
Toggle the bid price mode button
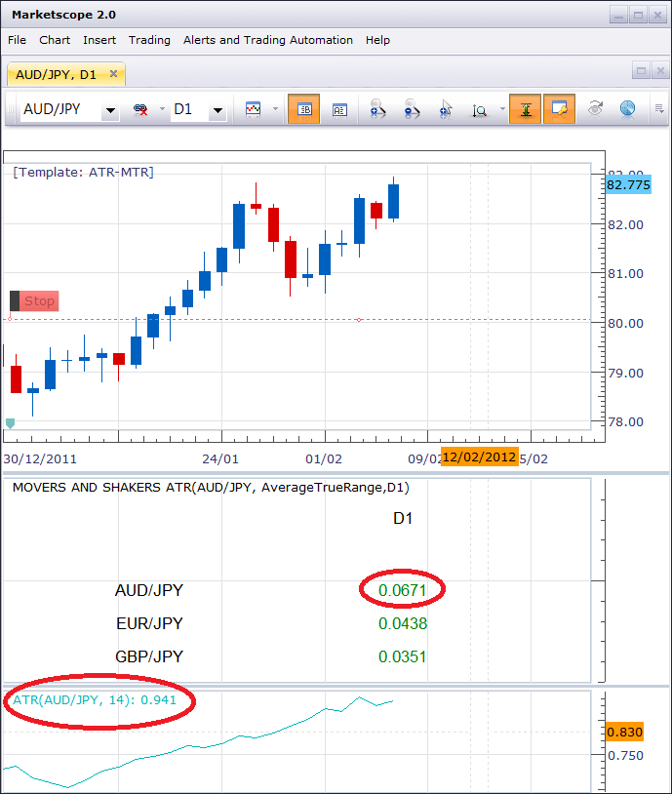[304, 109]
